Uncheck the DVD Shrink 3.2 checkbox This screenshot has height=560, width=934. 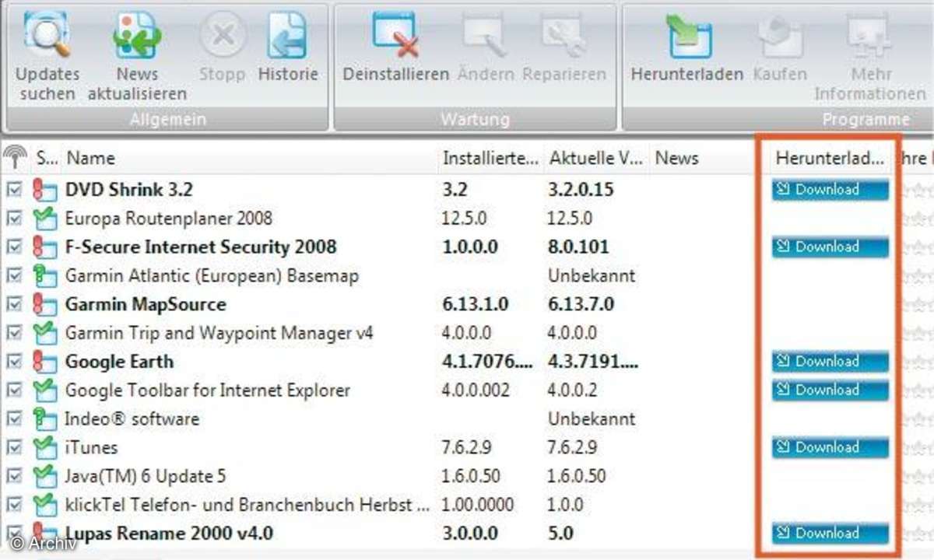pos(15,190)
